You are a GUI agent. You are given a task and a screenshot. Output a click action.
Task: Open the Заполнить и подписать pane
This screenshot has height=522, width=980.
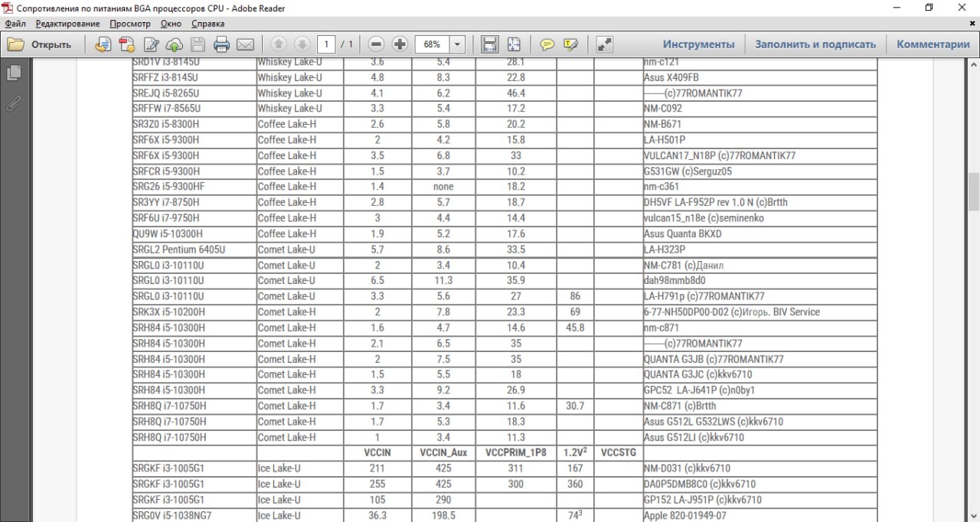tap(815, 44)
